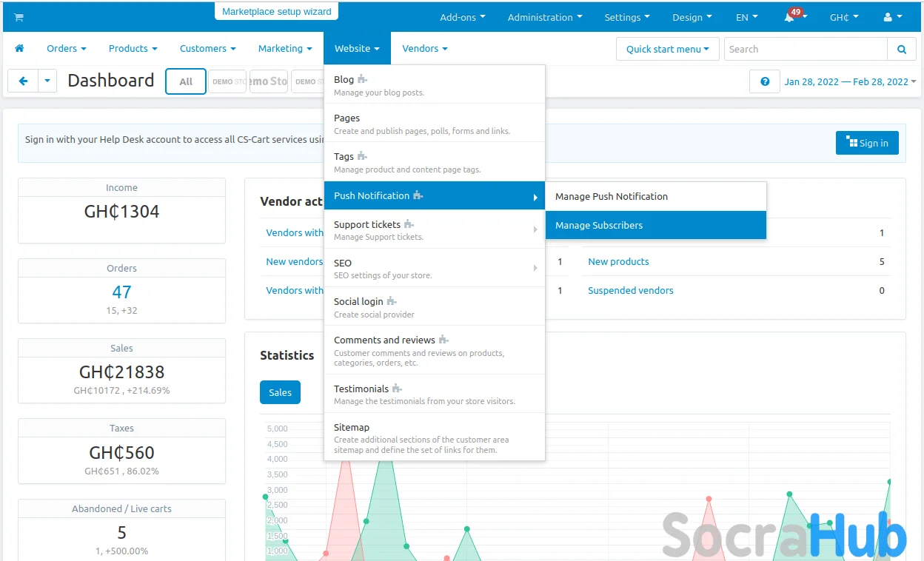Open the Quick start menu dropdown
Screen dimensions: 924x561
(x=667, y=50)
